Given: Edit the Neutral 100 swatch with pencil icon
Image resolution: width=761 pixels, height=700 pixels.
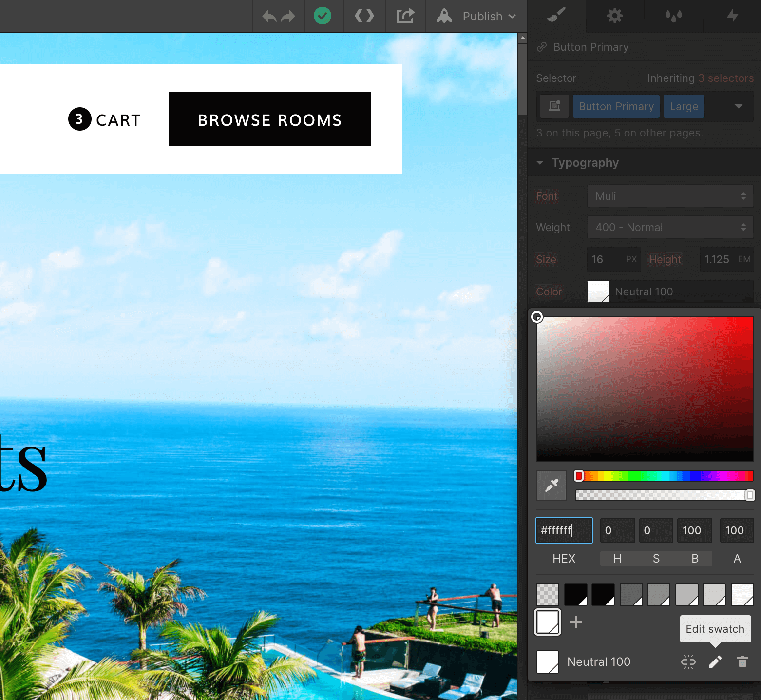Looking at the screenshot, I should 715,661.
